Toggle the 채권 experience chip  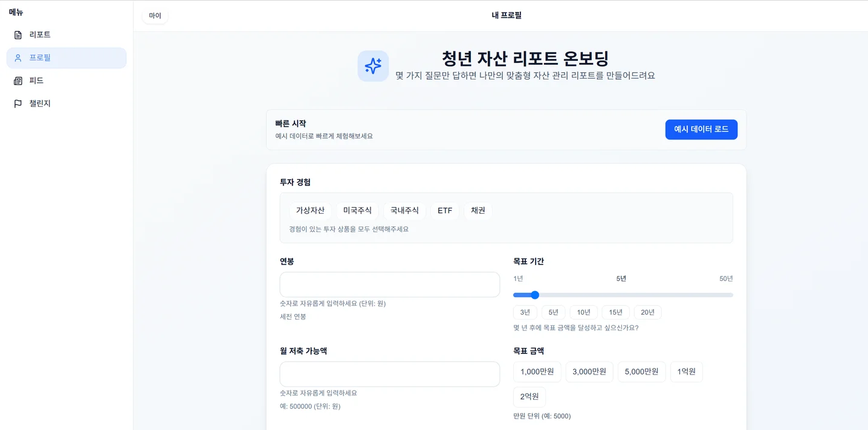pyautogui.click(x=478, y=210)
